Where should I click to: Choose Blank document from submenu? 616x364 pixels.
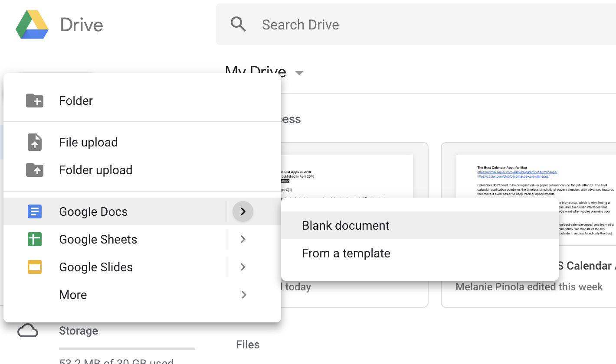pyautogui.click(x=420, y=225)
